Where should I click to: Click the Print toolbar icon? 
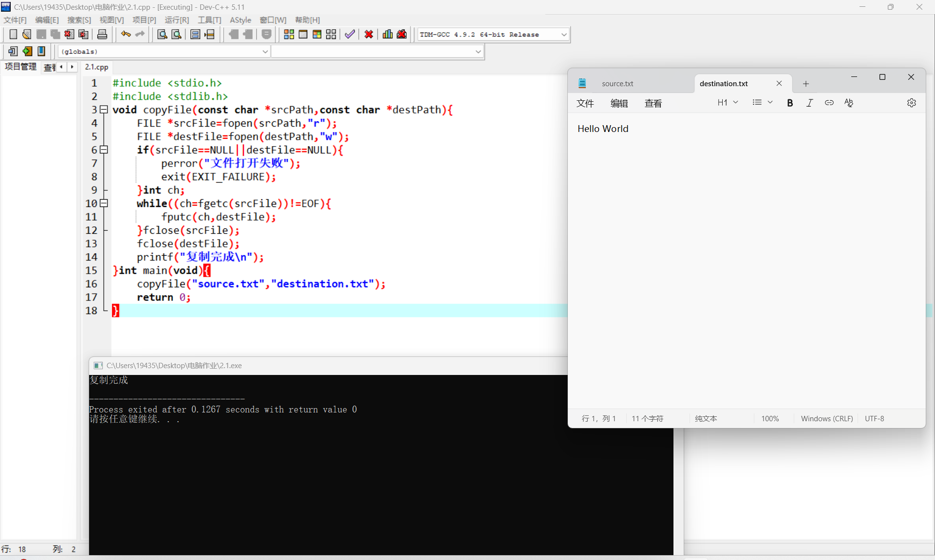[x=102, y=35]
